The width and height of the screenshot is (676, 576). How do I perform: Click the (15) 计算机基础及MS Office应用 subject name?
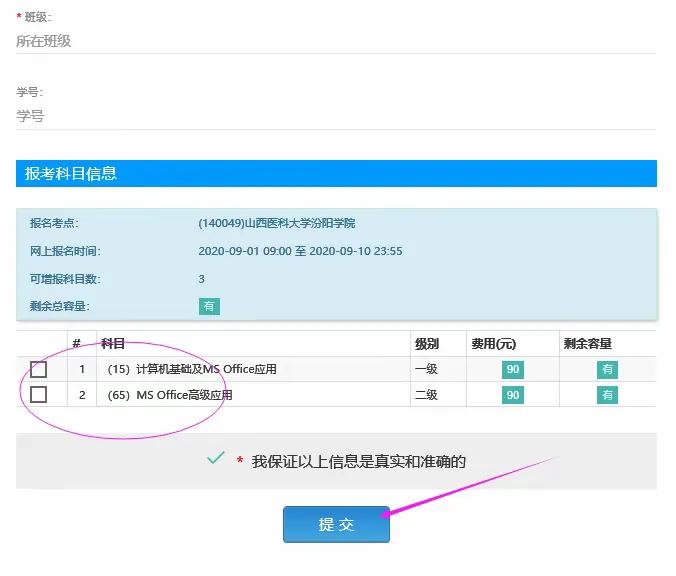[x=192, y=370]
